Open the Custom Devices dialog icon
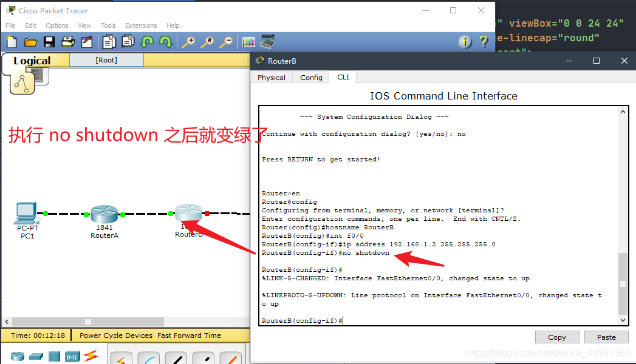 pos(267,41)
